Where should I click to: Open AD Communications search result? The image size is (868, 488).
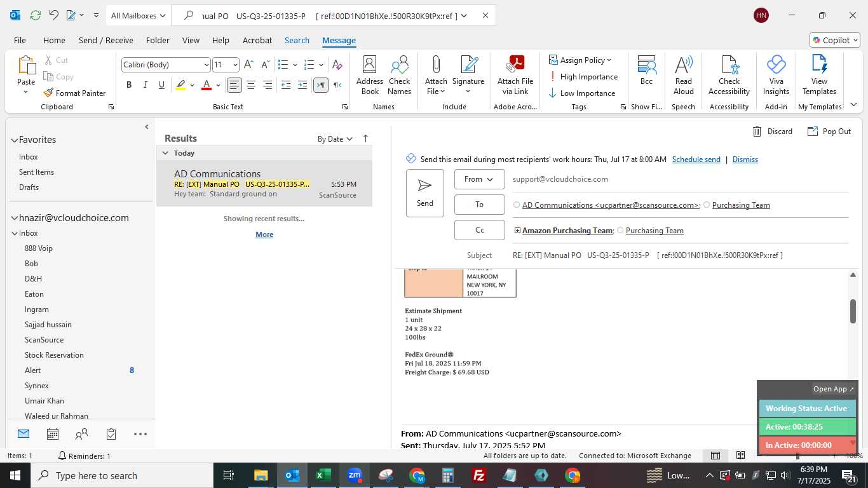pyautogui.click(x=264, y=184)
